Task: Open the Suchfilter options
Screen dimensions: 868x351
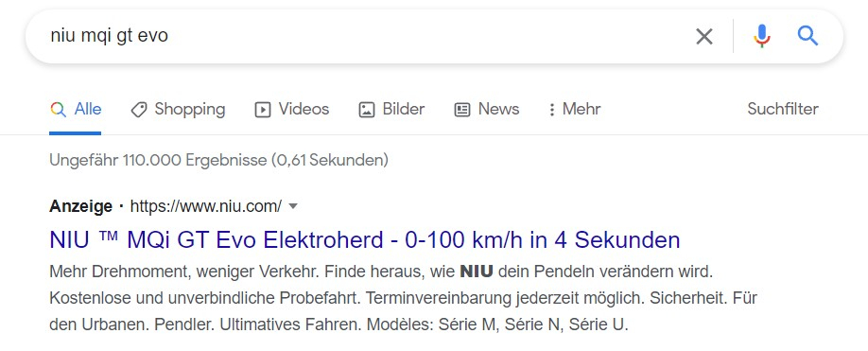Action: coord(783,109)
